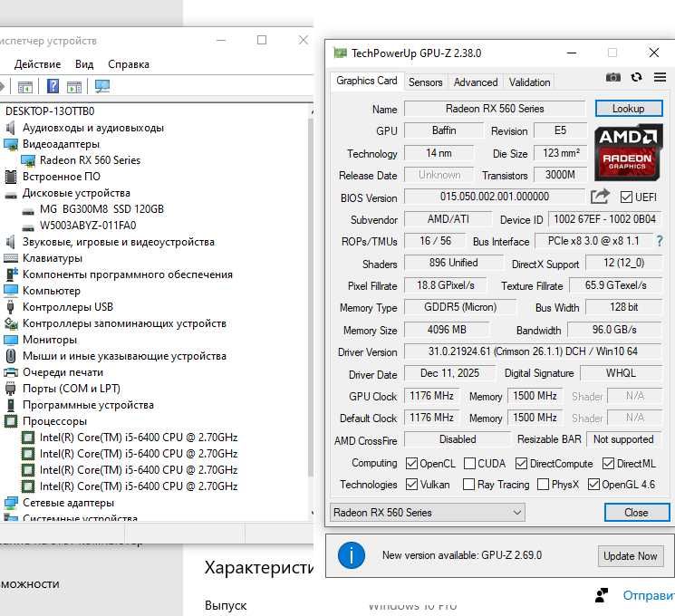Toggle the OpenGL 4.6 checkbox
The image size is (675, 616).
tap(593, 485)
